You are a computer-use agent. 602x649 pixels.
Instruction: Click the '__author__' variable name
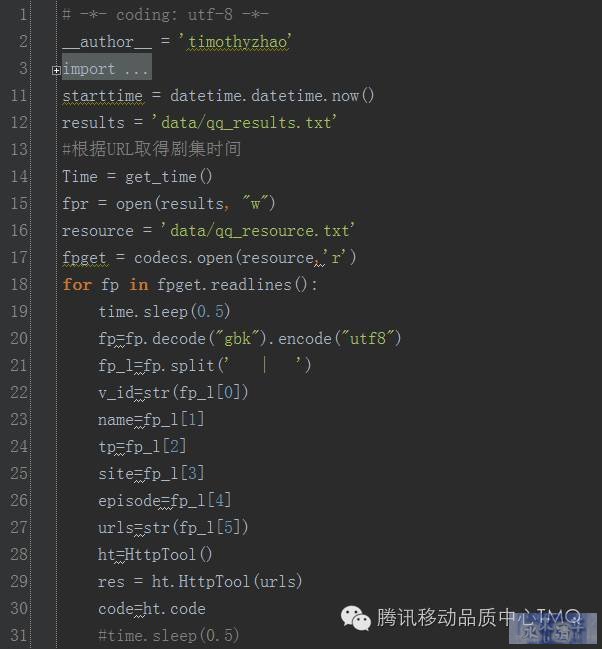point(107,42)
